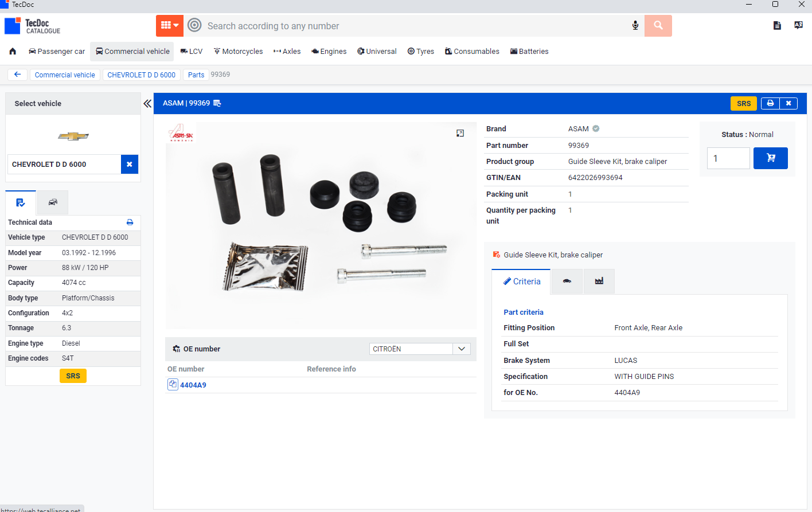812x512 pixels.
Task: Open the Engines category
Action: pyautogui.click(x=329, y=51)
